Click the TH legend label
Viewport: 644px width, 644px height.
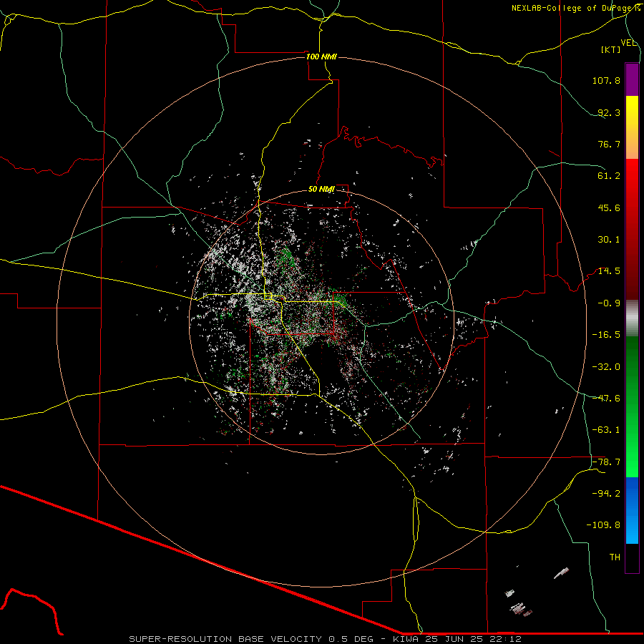pyautogui.click(x=615, y=557)
